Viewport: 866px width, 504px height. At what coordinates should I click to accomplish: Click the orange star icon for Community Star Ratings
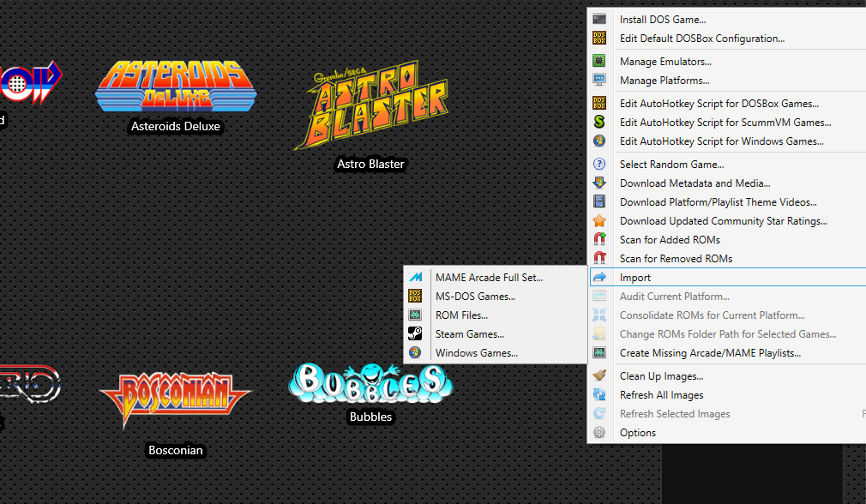(599, 221)
